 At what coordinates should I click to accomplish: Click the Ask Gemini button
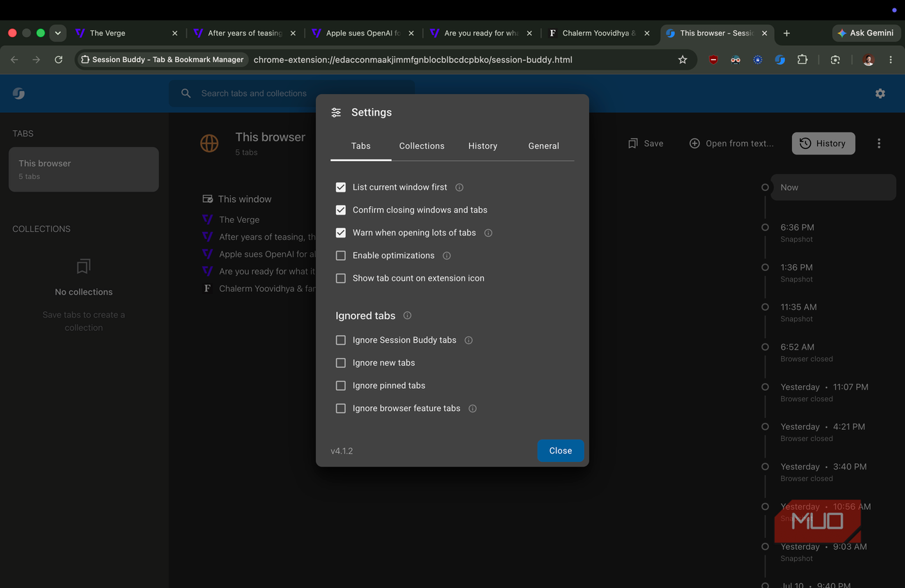click(x=865, y=33)
